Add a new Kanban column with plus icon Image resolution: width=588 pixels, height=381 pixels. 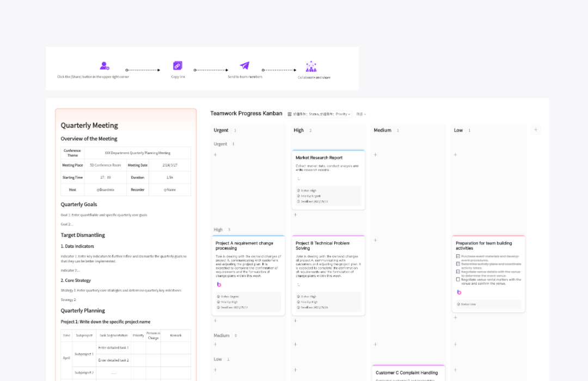[536, 130]
